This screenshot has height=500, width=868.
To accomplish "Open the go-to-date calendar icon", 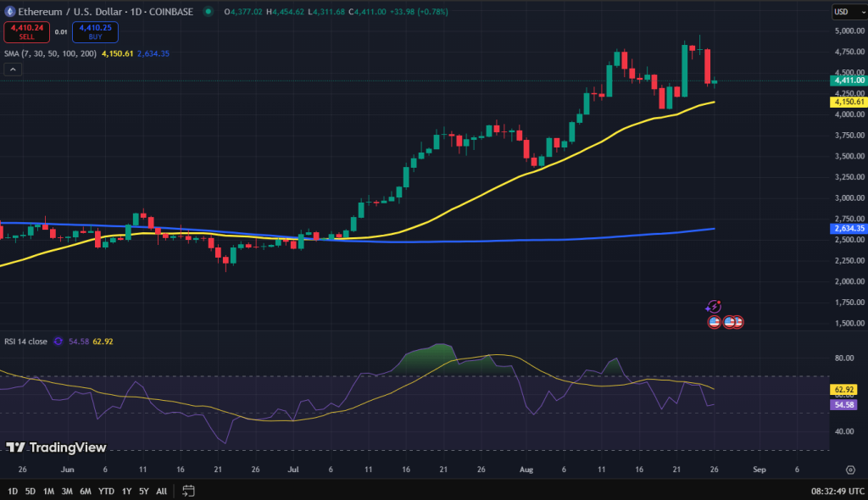I will (x=188, y=492).
